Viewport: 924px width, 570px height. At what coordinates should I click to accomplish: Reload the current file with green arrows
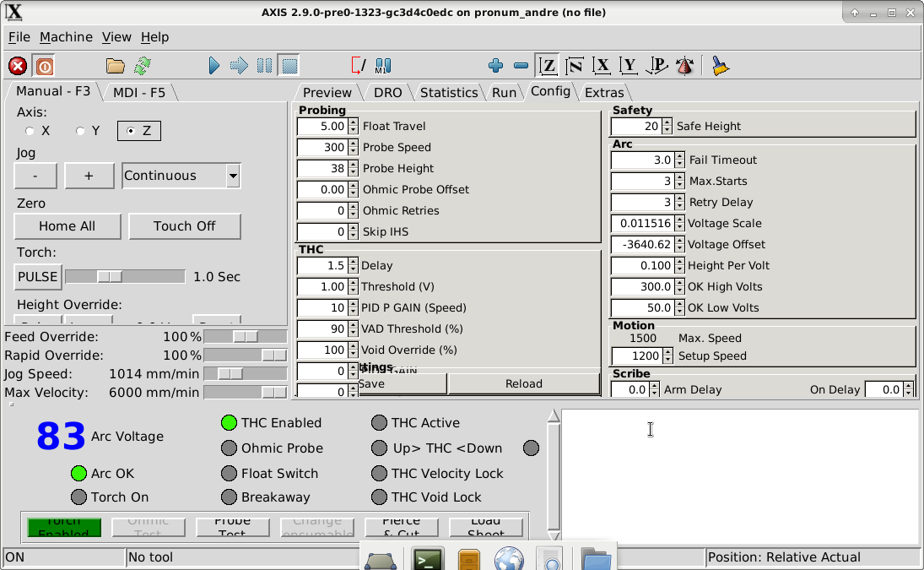[x=142, y=66]
